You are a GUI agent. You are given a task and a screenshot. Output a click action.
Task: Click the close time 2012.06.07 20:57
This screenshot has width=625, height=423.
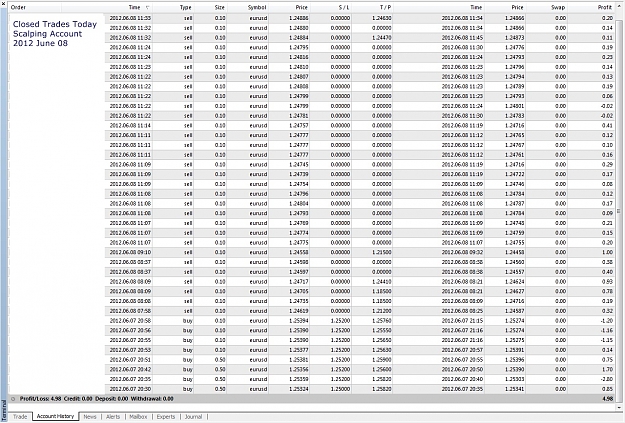point(462,350)
